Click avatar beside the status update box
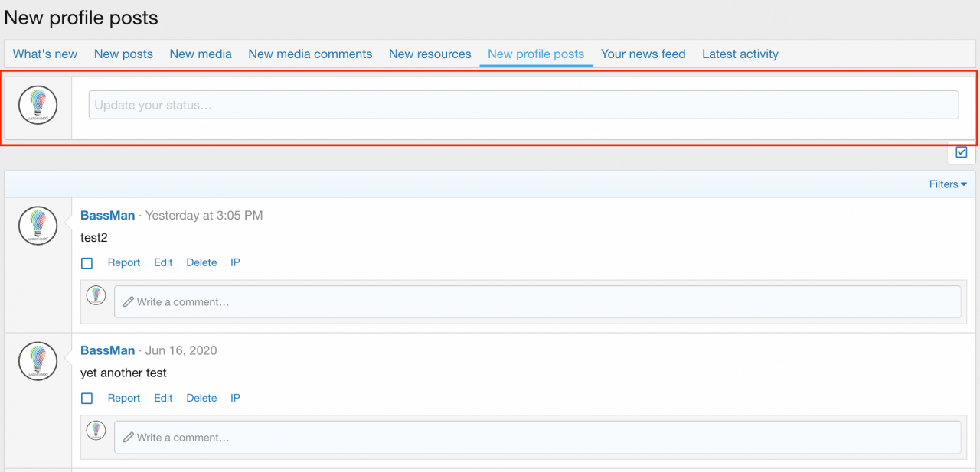Viewport: 980px width, 472px height. pos(38,106)
